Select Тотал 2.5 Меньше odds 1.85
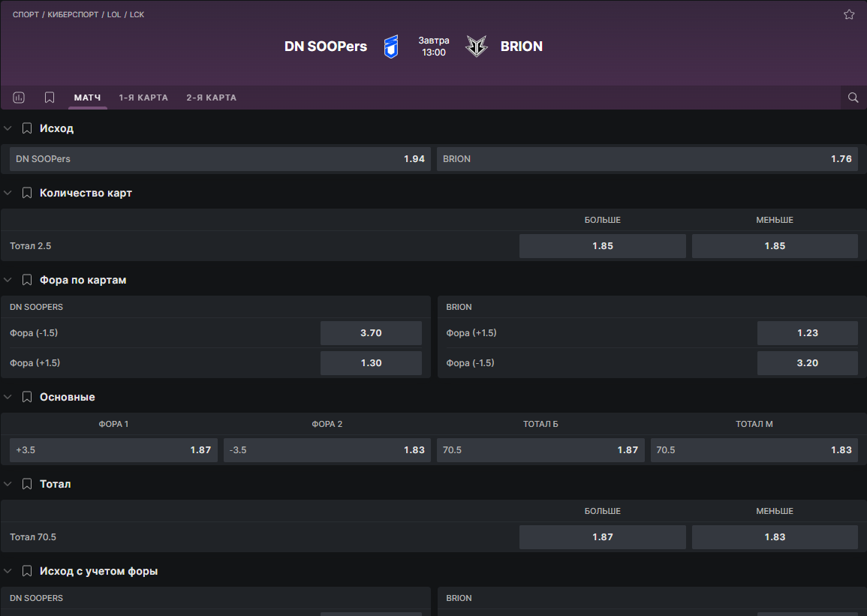Screen dimensions: 867x616 (x=775, y=246)
